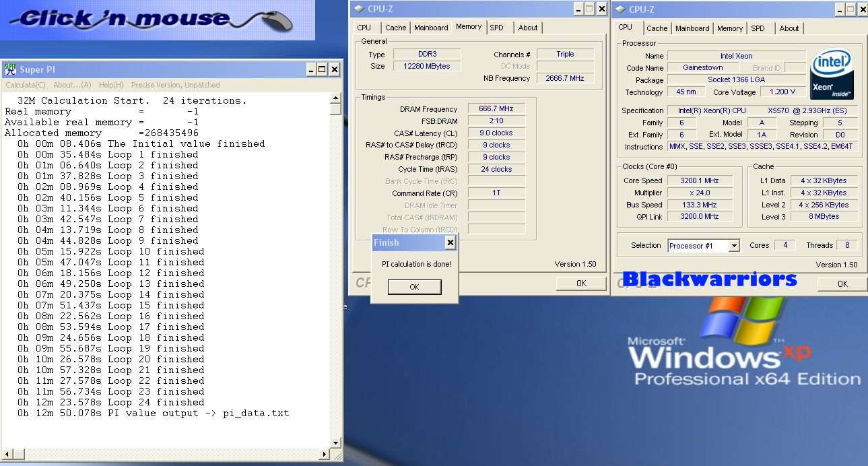868x466 pixels.
Task: Click the Threads 8 field
Action: pos(846,245)
